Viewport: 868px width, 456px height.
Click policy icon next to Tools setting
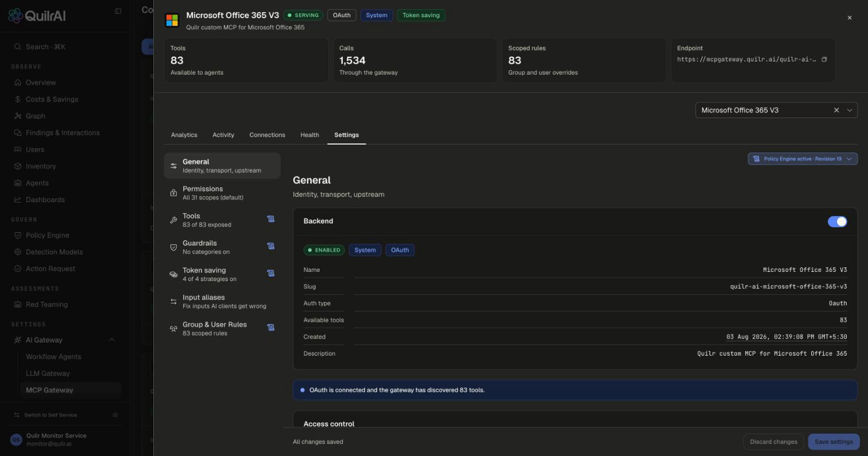coord(271,219)
